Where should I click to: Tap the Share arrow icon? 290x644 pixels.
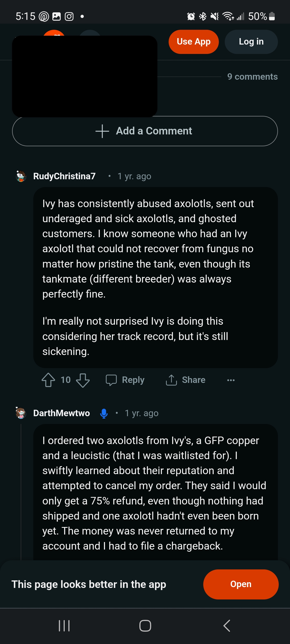point(171,380)
